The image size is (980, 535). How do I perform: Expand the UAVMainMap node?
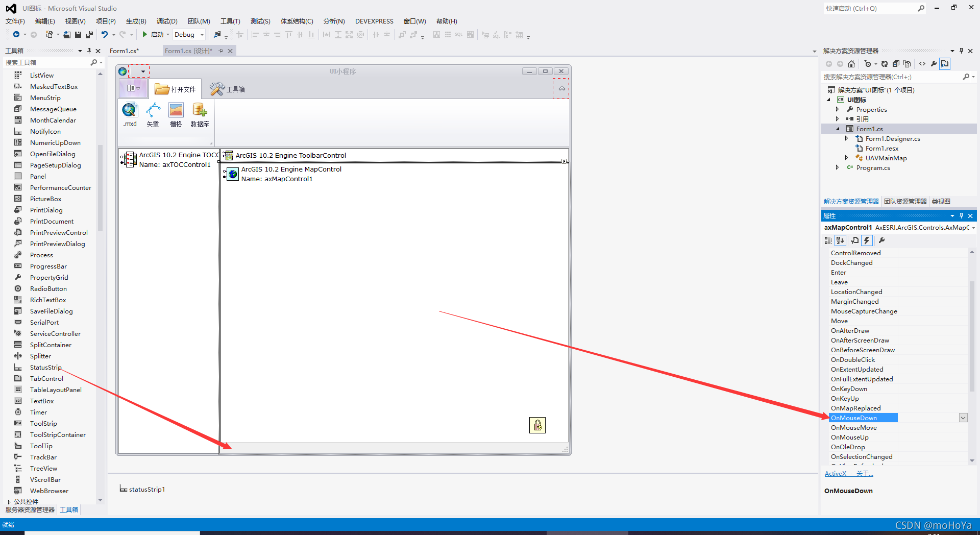pos(846,158)
